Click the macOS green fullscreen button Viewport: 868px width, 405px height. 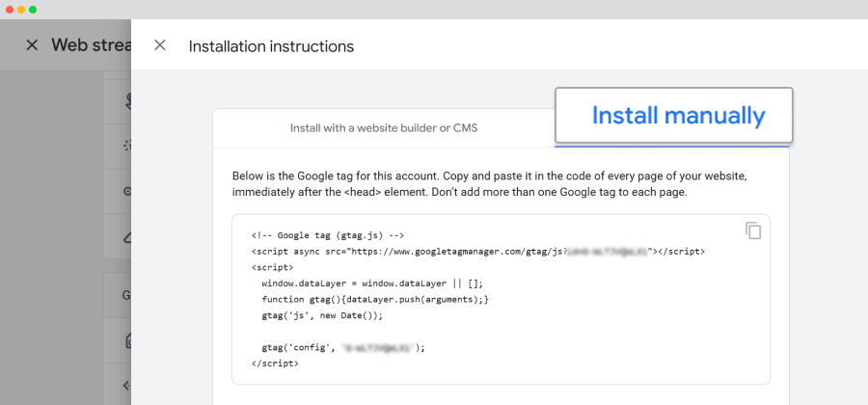33,10
